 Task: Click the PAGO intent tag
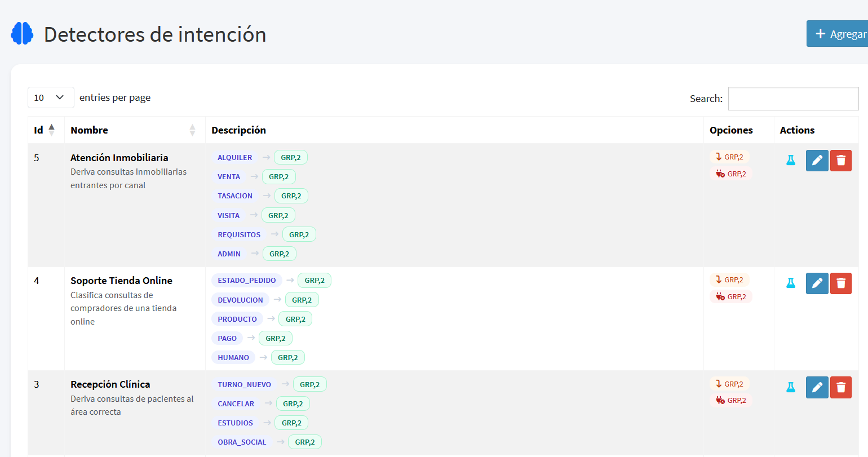pos(227,338)
